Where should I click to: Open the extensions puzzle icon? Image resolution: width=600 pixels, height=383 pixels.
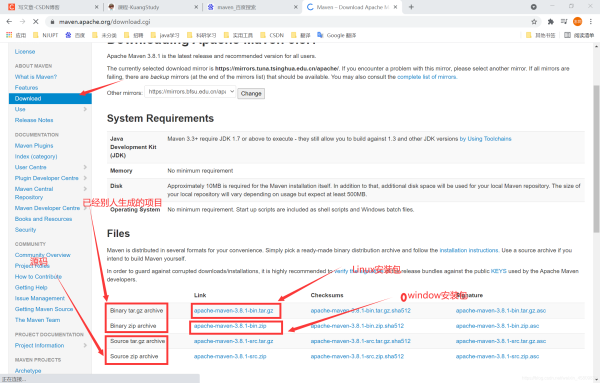551,22
